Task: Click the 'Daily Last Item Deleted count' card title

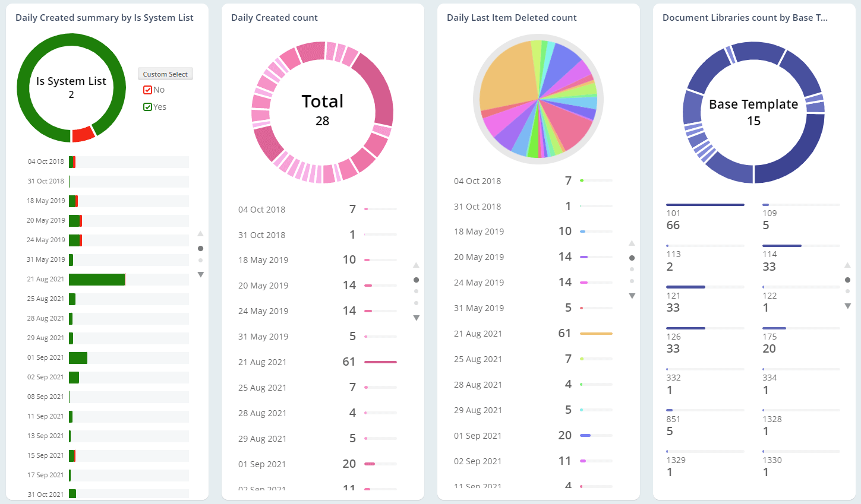Action: pyautogui.click(x=511, y=18)
